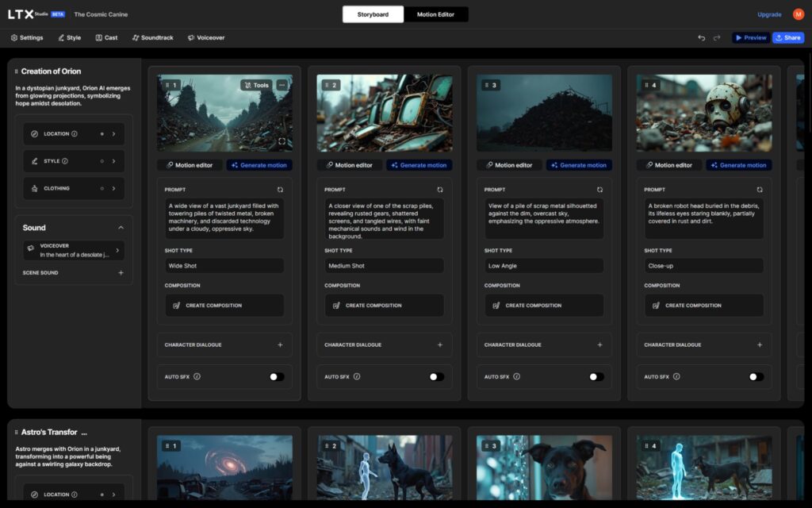The height and width of the screenshot is (508, 812).
Task: Toggle Auto SFX on shot 3
Action: point(596,377)
